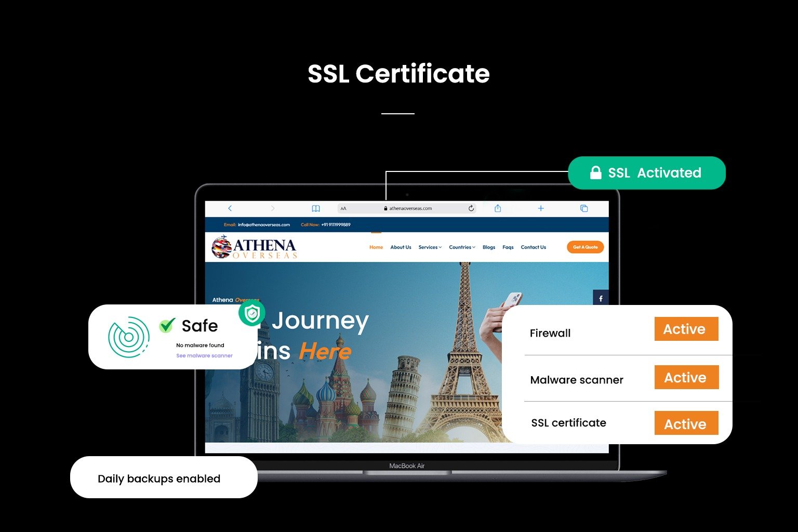Click the Firewall Active status badge

(x=686, y=329)
